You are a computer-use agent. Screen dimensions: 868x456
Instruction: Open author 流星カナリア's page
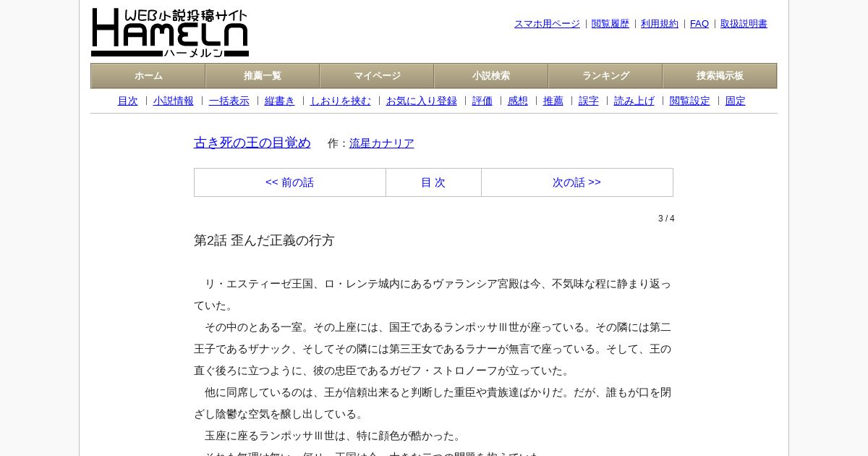382,143
